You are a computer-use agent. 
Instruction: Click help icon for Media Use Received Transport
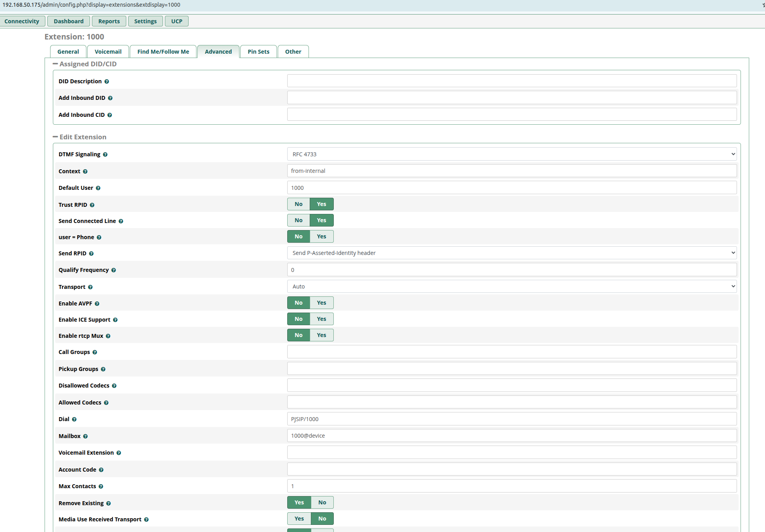pos(146,520)
